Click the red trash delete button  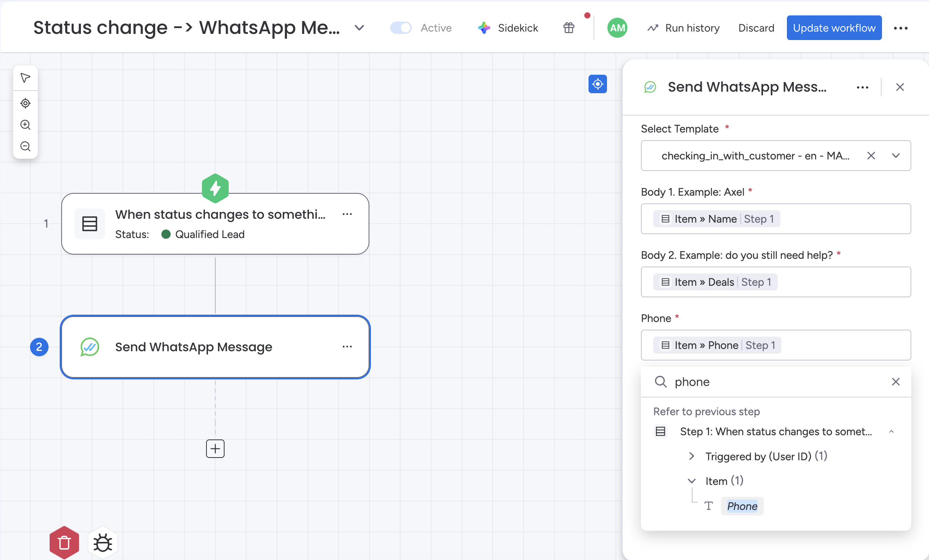(64, 543)
